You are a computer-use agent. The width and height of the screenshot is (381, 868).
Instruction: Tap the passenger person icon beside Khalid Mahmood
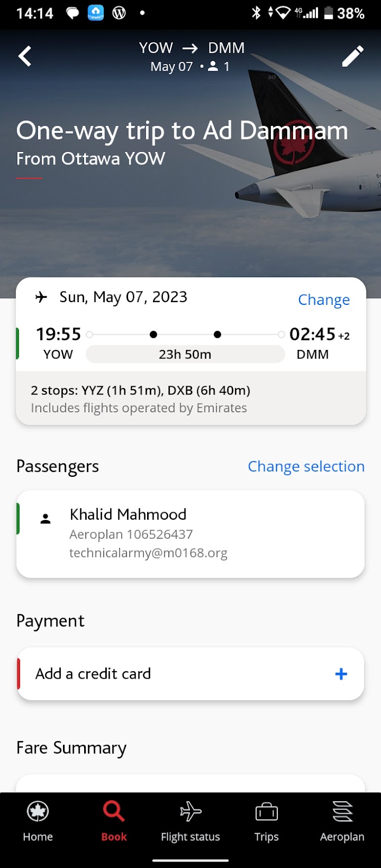pyautogui.click(x=46, y=519)
